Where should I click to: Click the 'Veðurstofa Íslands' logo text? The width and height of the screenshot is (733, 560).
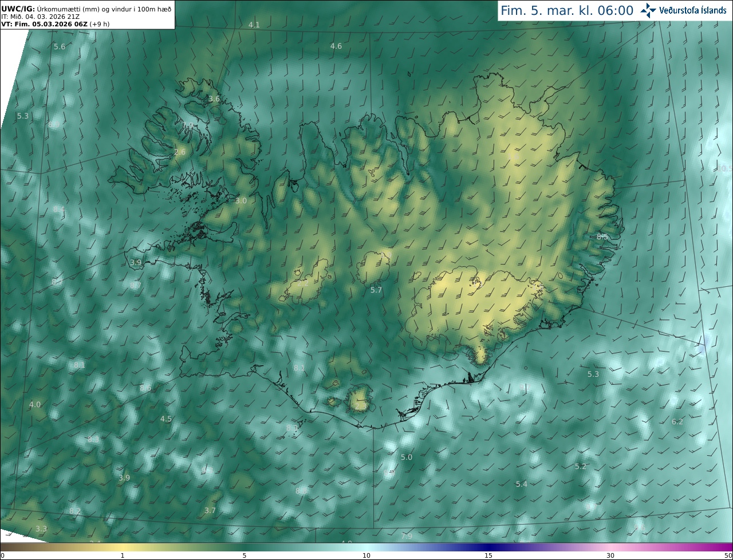692,10
